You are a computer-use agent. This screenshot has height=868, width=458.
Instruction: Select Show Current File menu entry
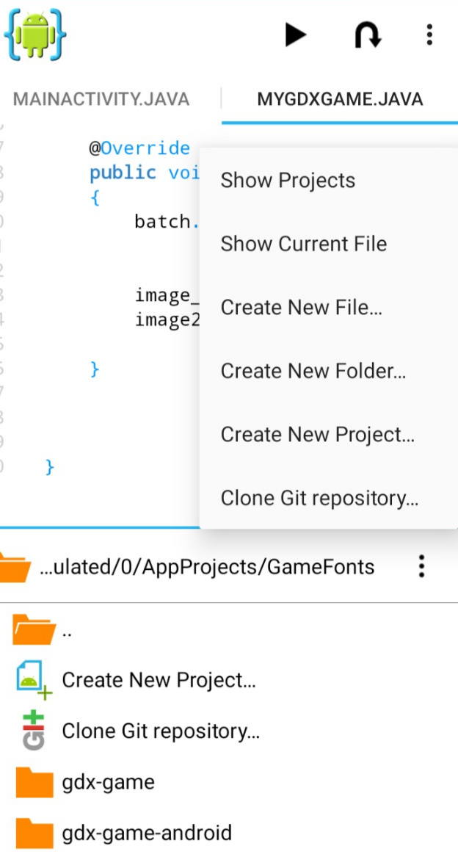pos(303,244)
